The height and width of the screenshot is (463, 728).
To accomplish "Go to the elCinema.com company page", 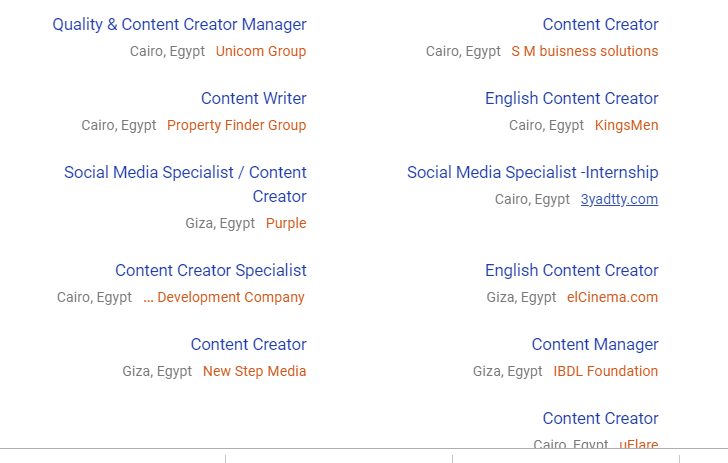I will (x=612, y=297).
